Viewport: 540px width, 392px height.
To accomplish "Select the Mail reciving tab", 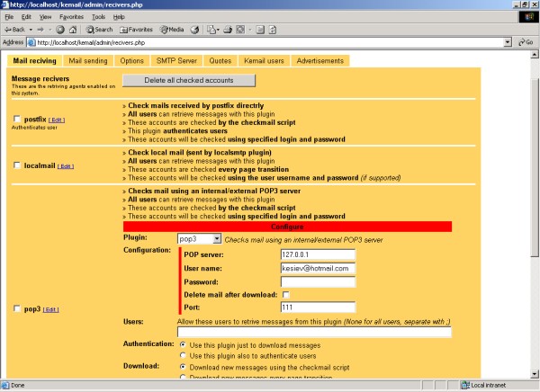I will click(34, 61).
